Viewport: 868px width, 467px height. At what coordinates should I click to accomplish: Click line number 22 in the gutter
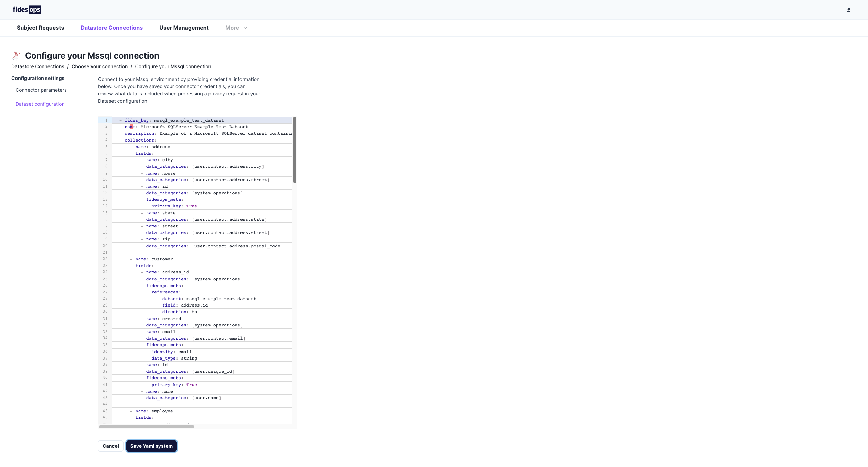tap(105, 259)
